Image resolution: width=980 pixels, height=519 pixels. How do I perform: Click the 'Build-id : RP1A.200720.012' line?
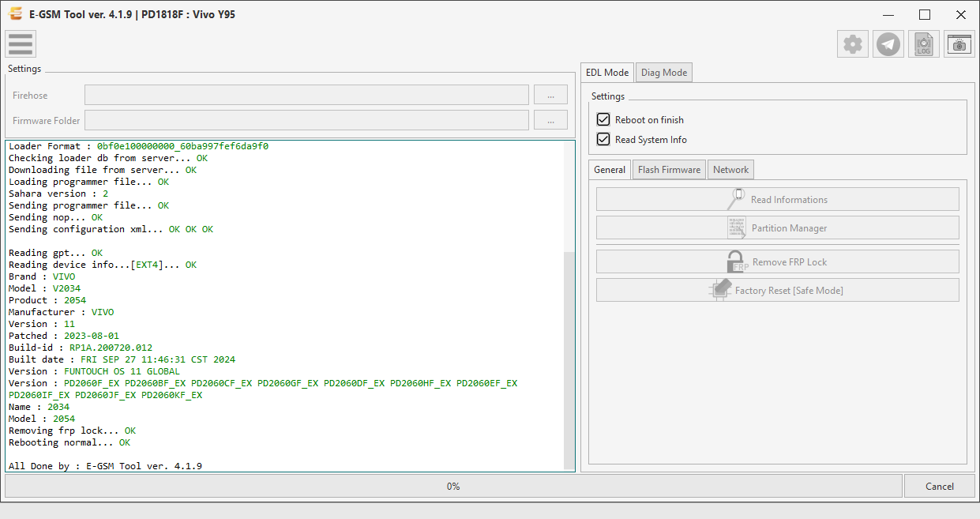pos(81,348)
